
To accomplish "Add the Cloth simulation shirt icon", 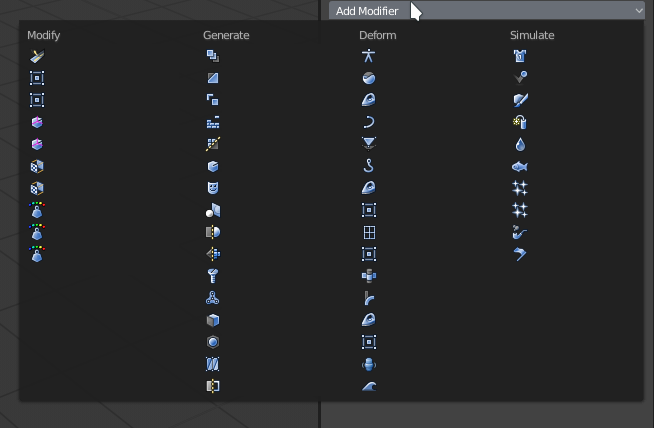I will pyautogui.click(x=520, y=56).
